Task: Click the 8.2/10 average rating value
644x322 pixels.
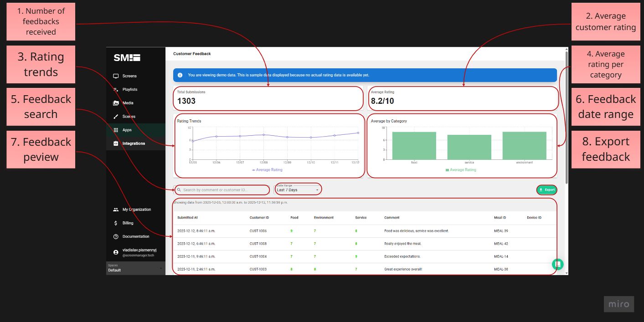Action: pos(382,101)
